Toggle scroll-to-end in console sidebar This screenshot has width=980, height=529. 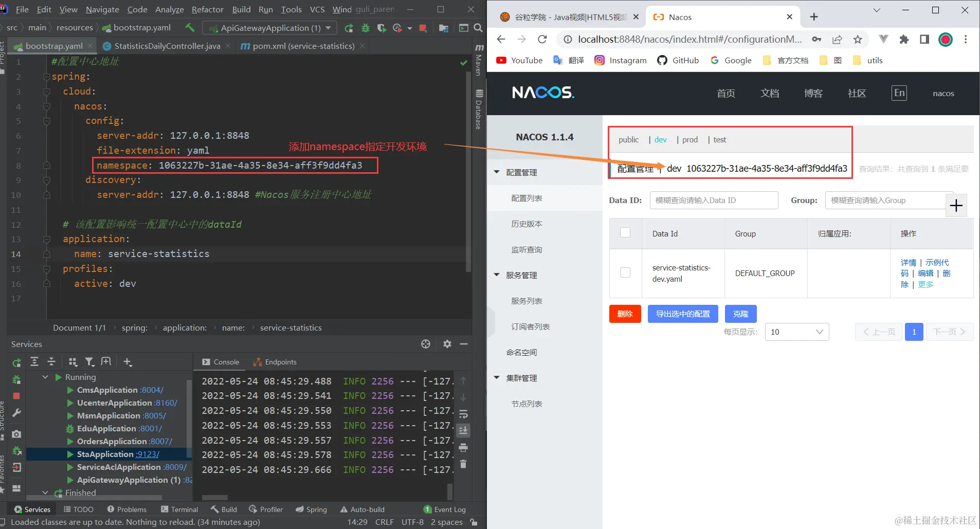tap(463, 430)
